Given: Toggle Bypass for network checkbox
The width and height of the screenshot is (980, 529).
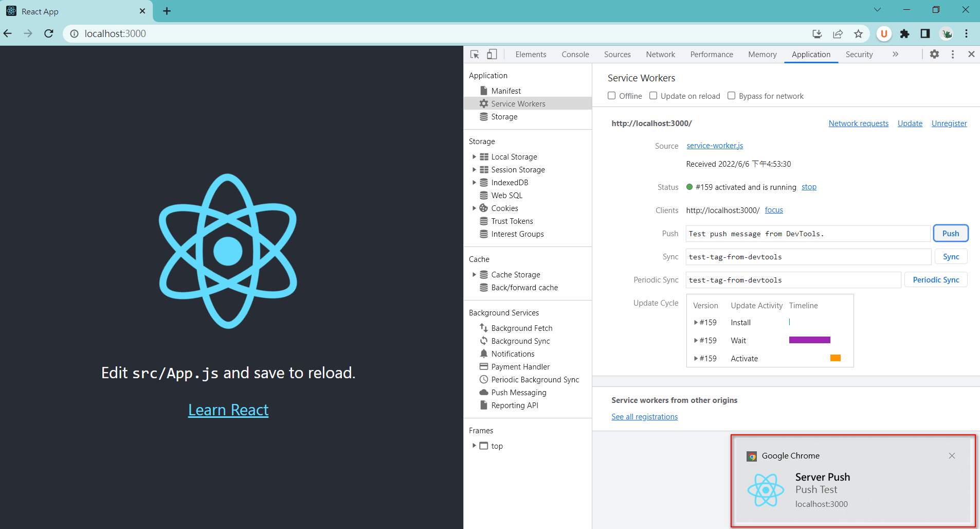Looking at the screenshot, I should tap(731, 96).
